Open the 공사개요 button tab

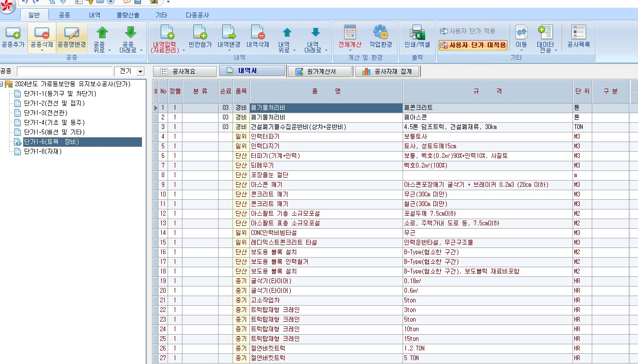click(184, 72)
